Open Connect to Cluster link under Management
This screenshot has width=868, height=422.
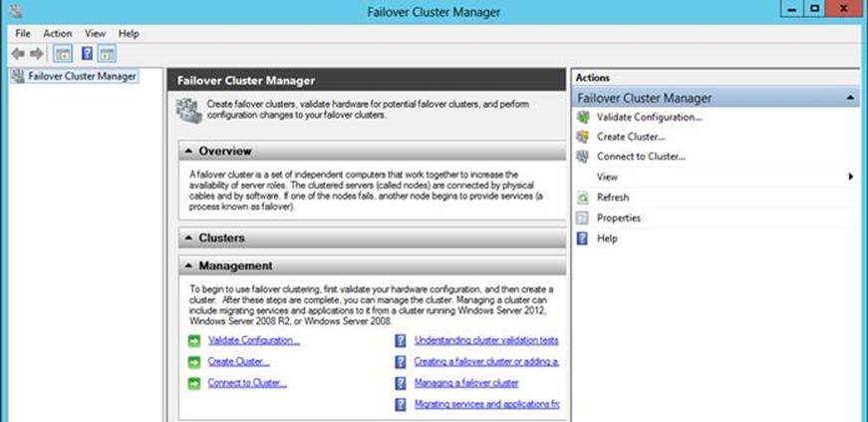coord(247,383)
